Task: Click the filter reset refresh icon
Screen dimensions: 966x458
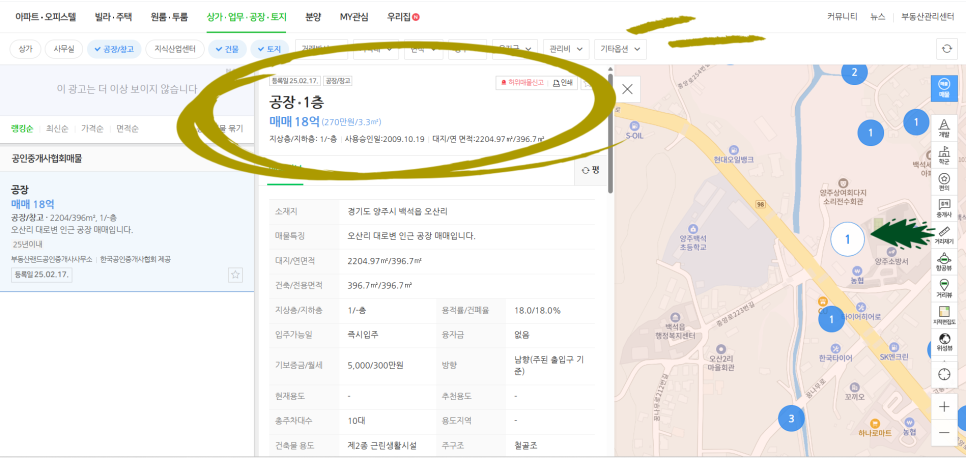Action: point(946,49)
